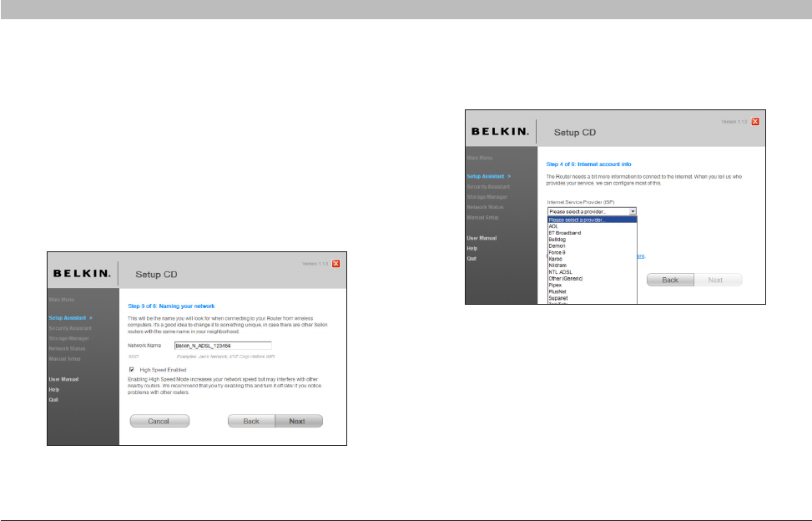Image resolution: width=812 pixels, height=521 pixels.
Task: Open User Manual in the Step 4 sidebar
Action: tap(482, 238)
